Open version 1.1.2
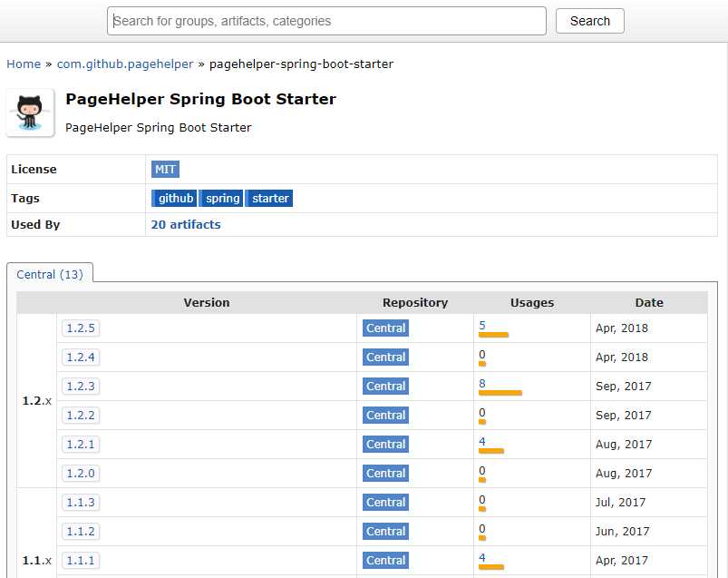 coord(81,532)
